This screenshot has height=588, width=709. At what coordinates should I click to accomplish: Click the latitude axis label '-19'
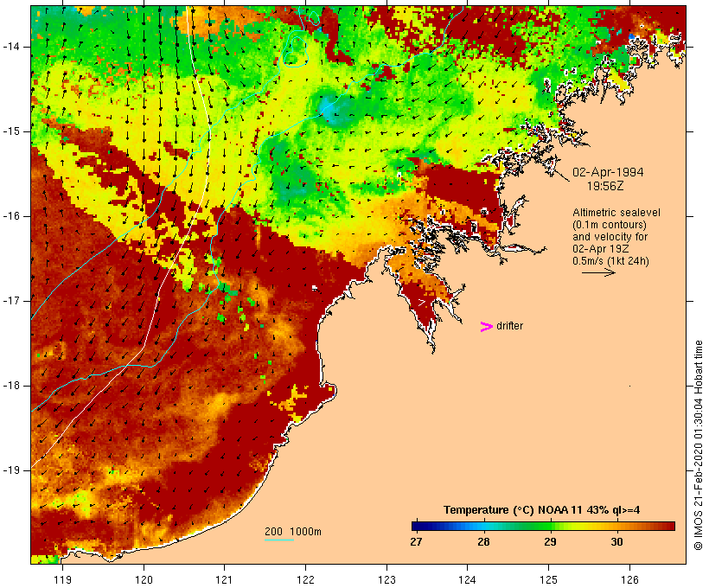[x=11, y=470]
